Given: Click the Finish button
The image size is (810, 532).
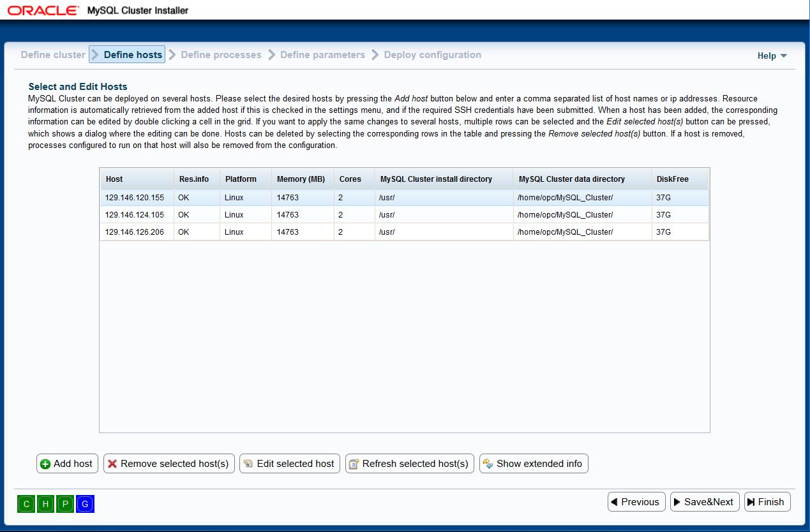Looking at the screenshot, I should point(767,502).
